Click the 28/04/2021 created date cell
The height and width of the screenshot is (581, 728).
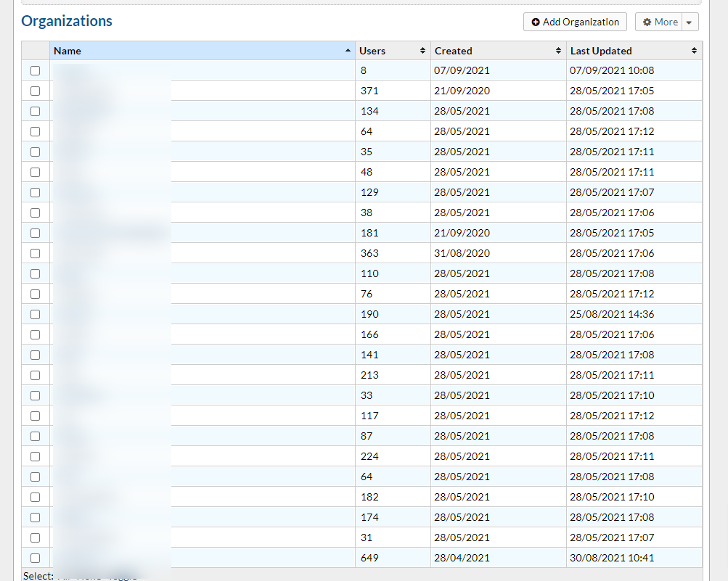point(462,559)
